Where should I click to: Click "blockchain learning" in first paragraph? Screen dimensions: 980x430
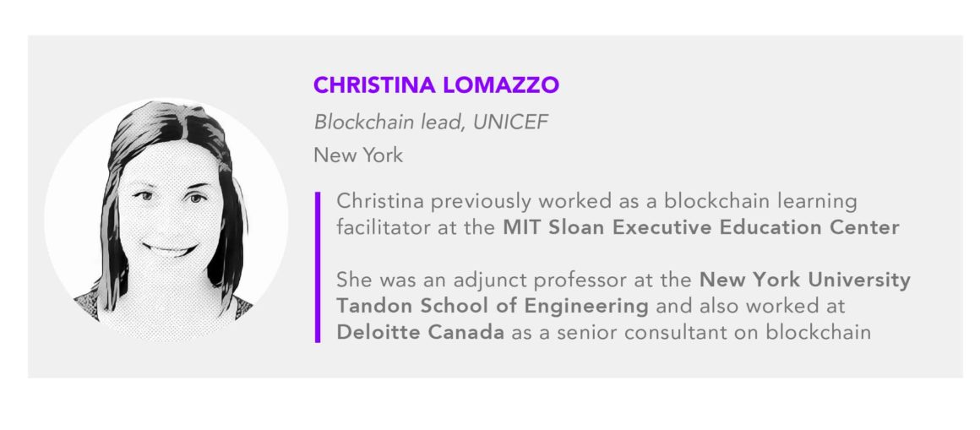[x=760, y=202]
